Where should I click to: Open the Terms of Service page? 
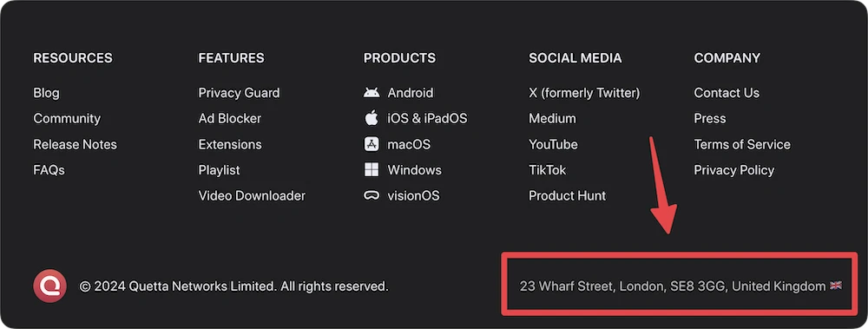click(x=742, y=144)
